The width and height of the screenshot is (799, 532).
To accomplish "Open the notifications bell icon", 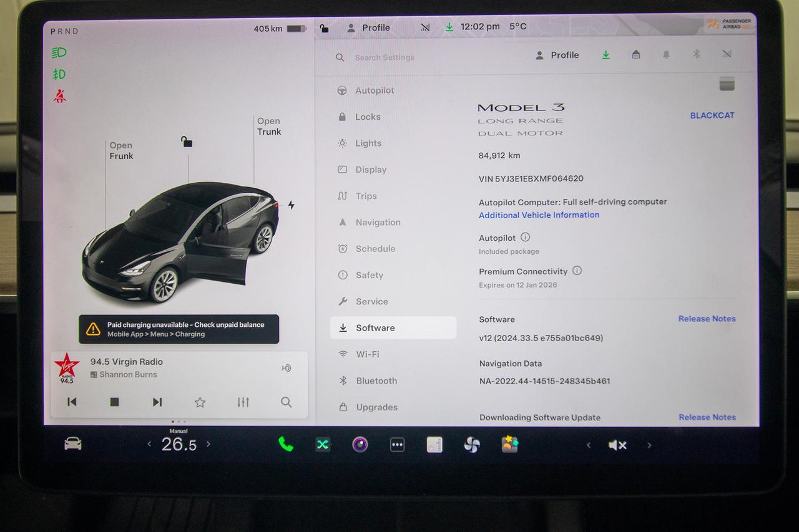I will (666, 55).
